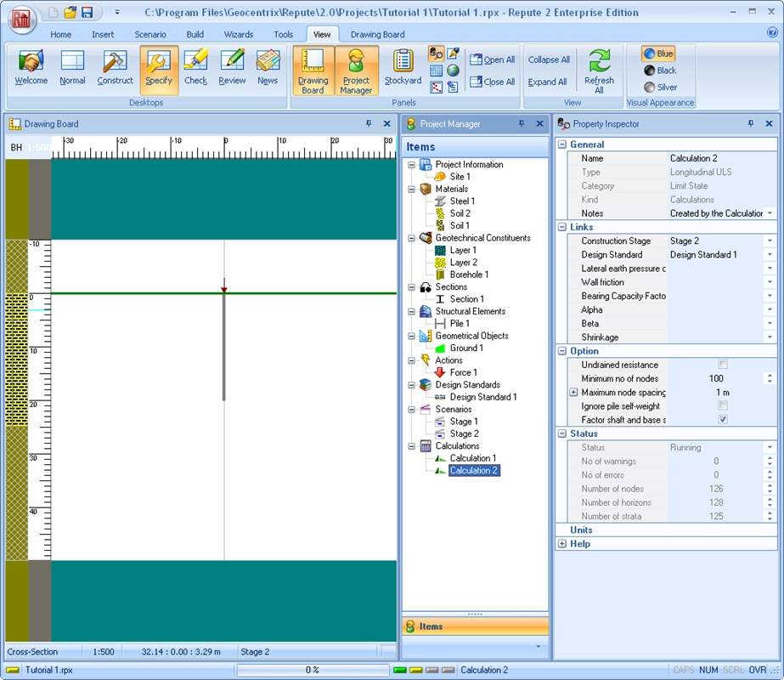Click the Items button below the project tree
Viewport: 784px width, 680px height.
click(475, 626)
